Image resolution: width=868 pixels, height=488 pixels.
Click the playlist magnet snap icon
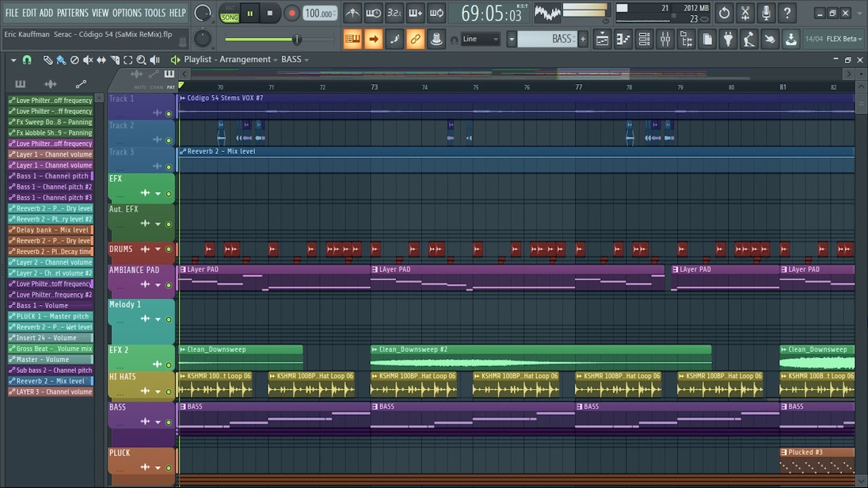26,60
